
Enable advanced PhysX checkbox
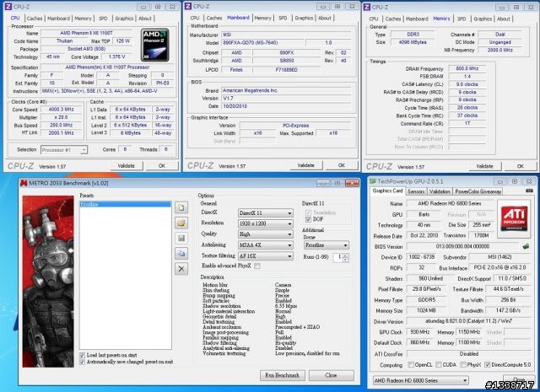tap(256, 266)
